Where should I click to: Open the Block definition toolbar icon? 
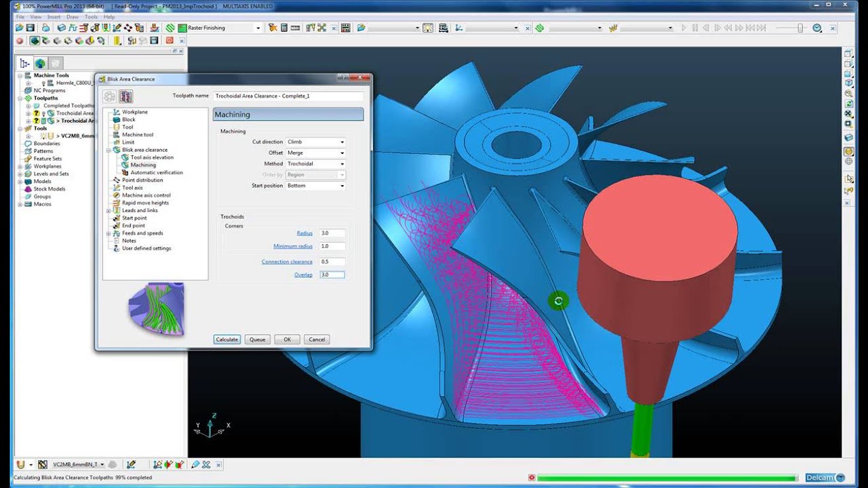[62, 28]
